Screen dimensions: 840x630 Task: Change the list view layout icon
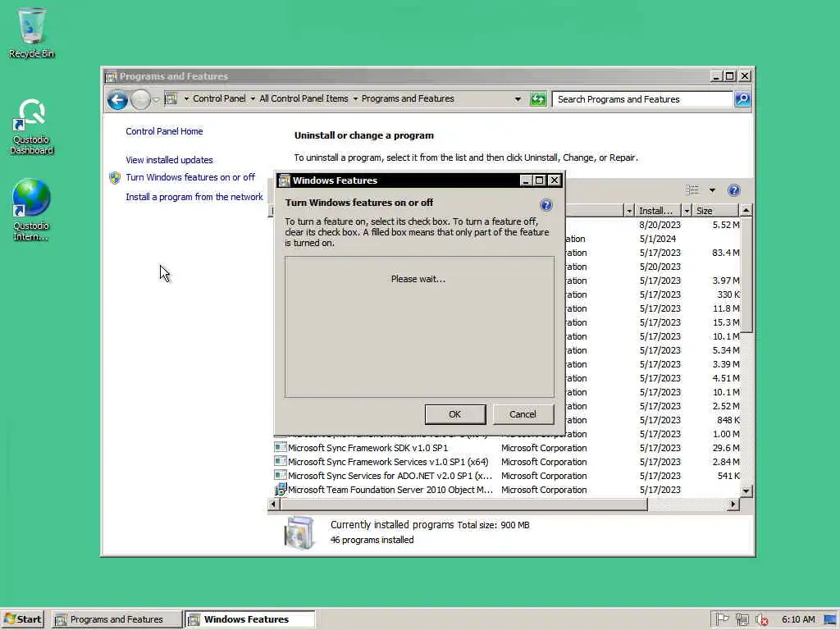tap(692, 190)
